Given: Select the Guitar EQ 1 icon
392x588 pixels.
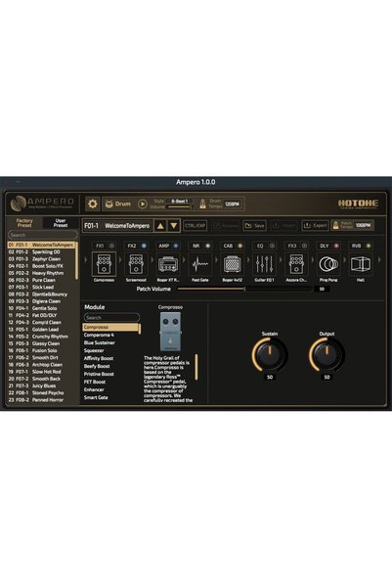Looking at the screenshot, I should 264,264.
